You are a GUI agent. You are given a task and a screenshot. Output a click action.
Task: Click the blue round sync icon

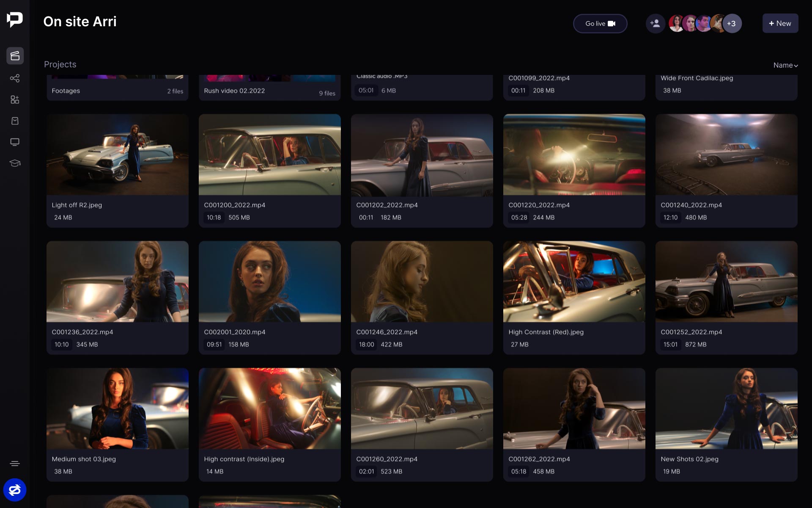(x=15, y=490)
